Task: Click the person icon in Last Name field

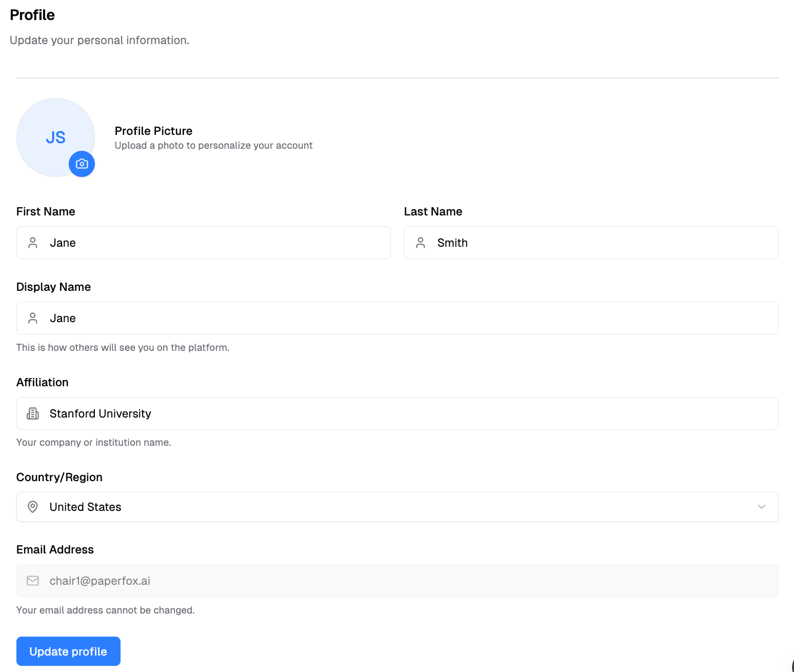Action: (x=421, y=243)
